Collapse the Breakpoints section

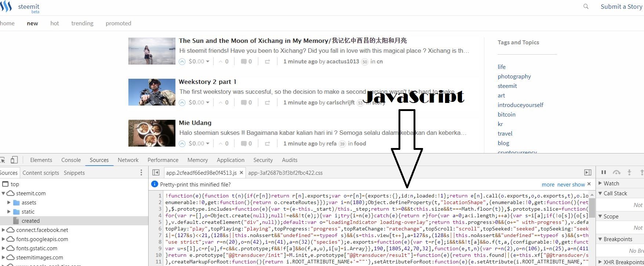point(600,239)
